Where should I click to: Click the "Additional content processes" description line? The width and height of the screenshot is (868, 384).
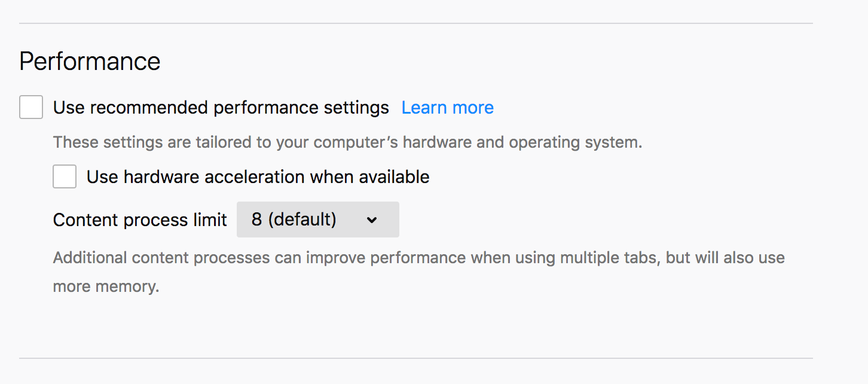point(418,258)
